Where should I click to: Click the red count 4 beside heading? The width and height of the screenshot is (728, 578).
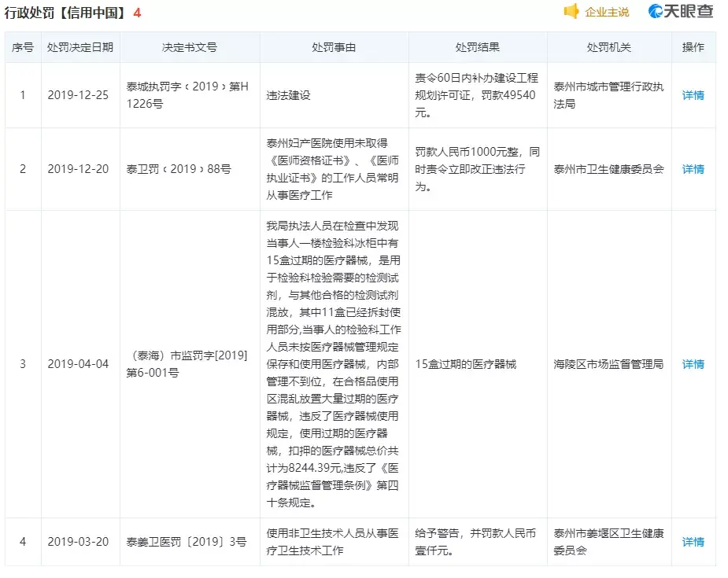coord(137,13)
